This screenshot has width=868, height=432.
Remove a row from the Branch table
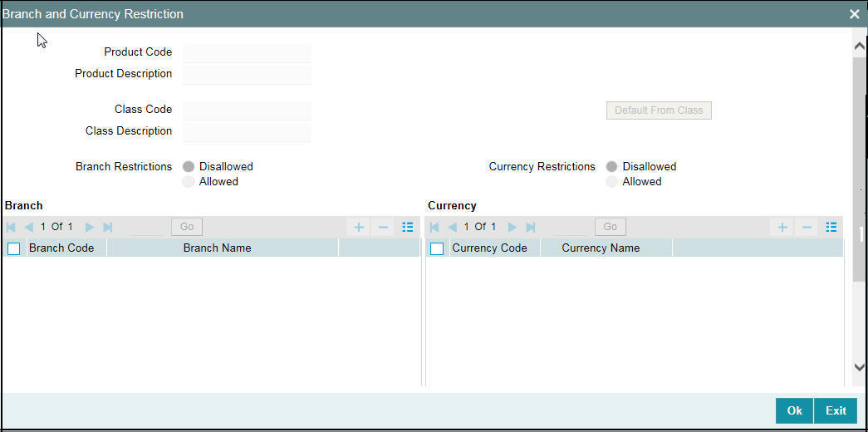pyautogui.click(x=383, y=227)
